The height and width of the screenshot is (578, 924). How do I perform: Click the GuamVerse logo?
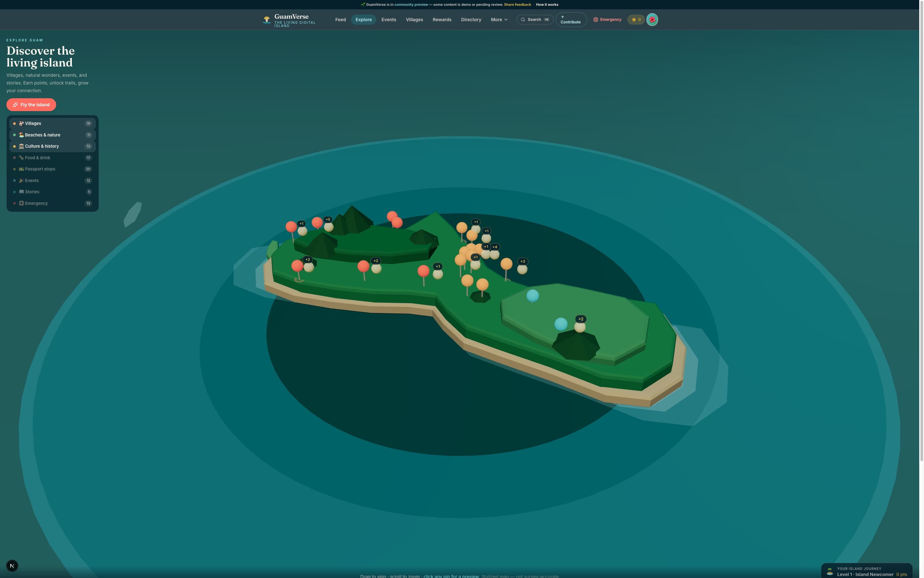[x=289, y=20]
